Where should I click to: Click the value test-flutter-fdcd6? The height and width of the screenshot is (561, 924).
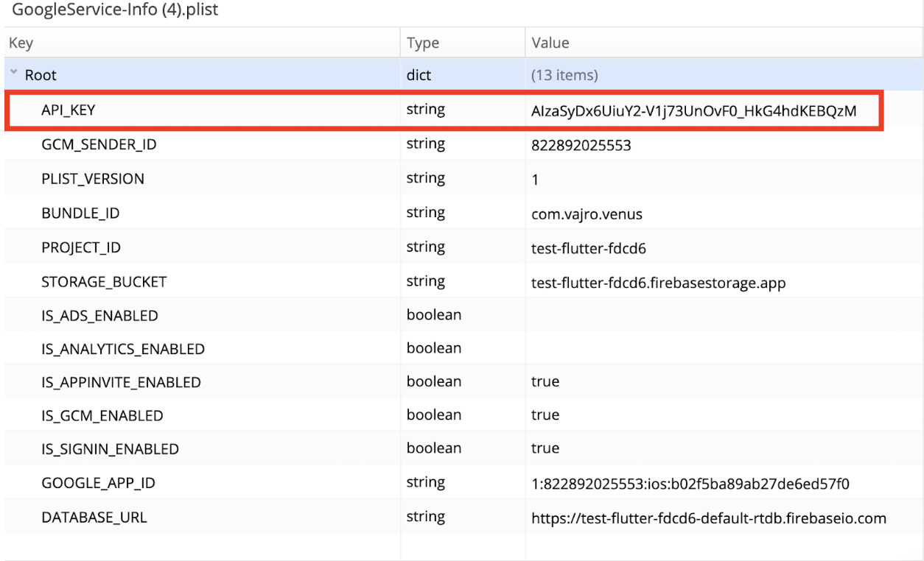[589, 248]
